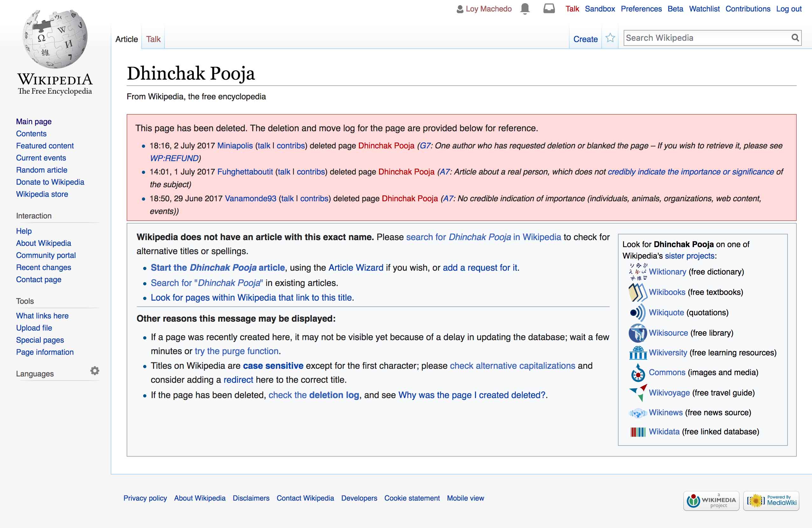The height and width of the screenshot is (528, 812).
Task: Open the case sensitive link
Action: pyautogui.click(x=273, y=366)
